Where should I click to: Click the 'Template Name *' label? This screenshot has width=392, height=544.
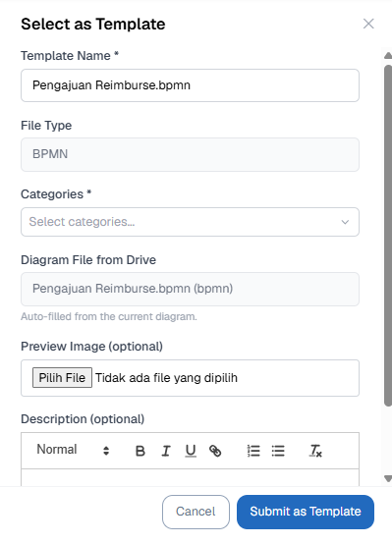[x=70, y=56]
